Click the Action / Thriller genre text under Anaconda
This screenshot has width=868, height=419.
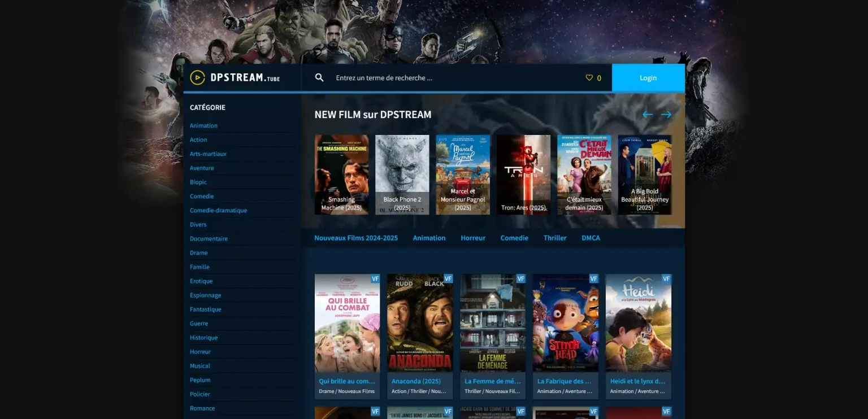pyautogui.click(x=419, y=391)
